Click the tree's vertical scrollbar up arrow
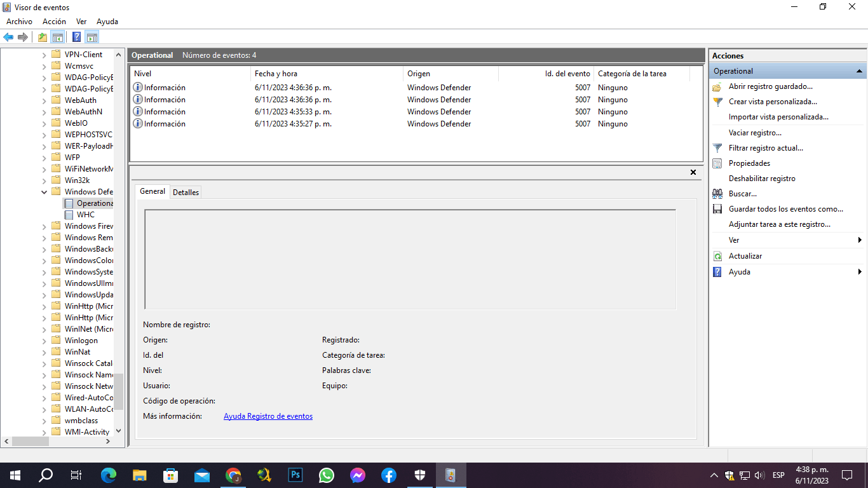This screenshot has height=488, width=868. tap(119, 55)
